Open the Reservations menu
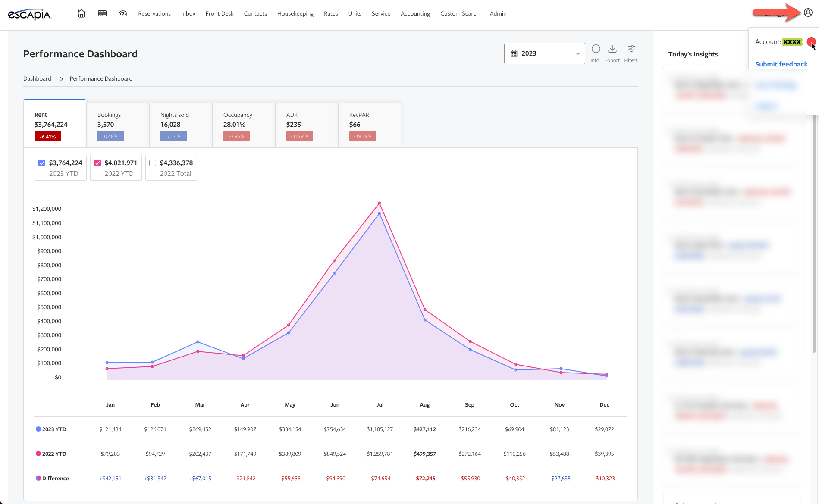 154,13
